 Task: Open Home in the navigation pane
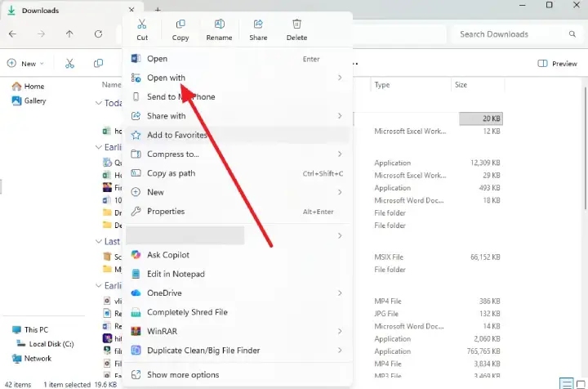click(28, 87)
